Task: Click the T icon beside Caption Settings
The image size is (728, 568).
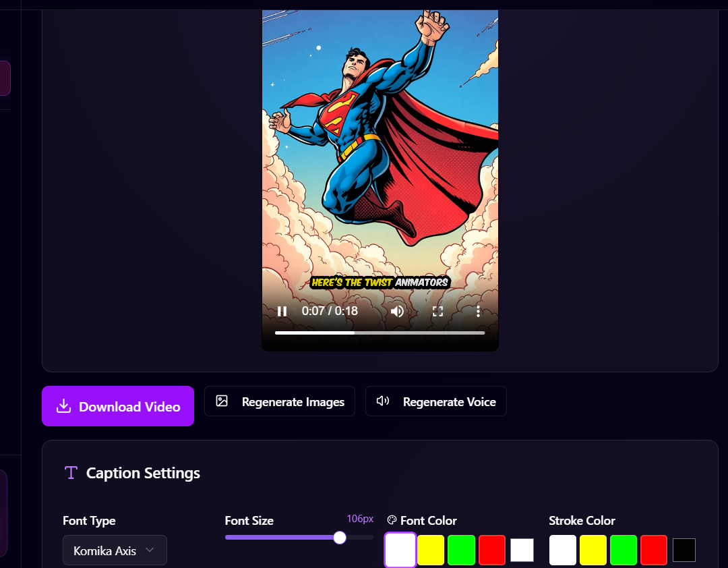Action: pos(71,472)
